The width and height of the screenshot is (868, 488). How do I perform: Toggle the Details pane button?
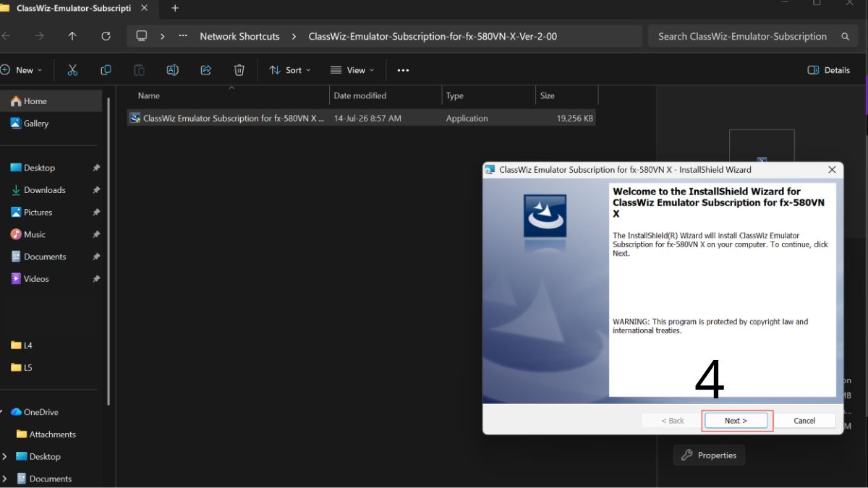coord(829,70)
